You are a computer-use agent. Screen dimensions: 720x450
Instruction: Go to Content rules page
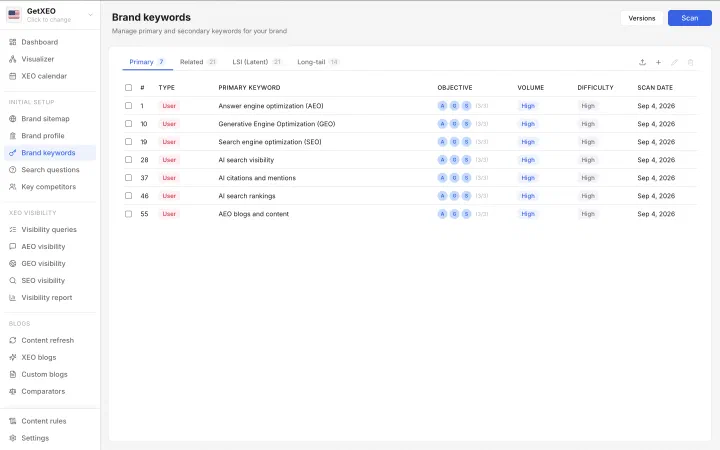point(50,421)
